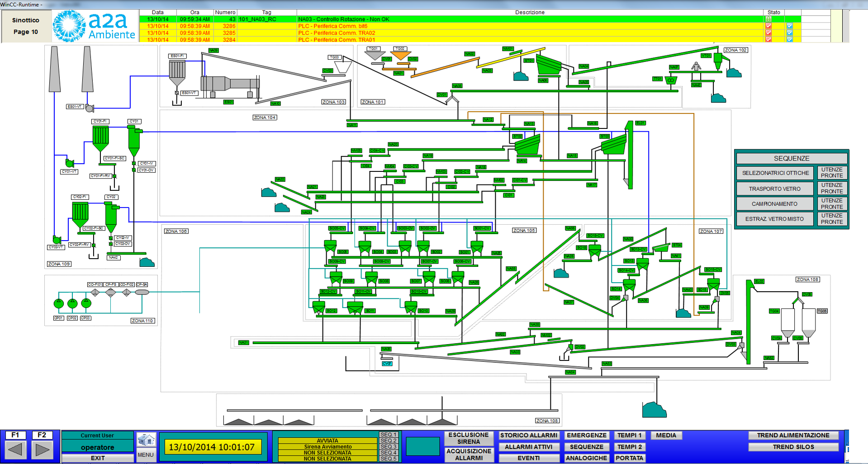Image resolution: width=868 pixels, height=464 pixels.
Task: Go to previous page with F1 arrow
Action: pos(15,450)
